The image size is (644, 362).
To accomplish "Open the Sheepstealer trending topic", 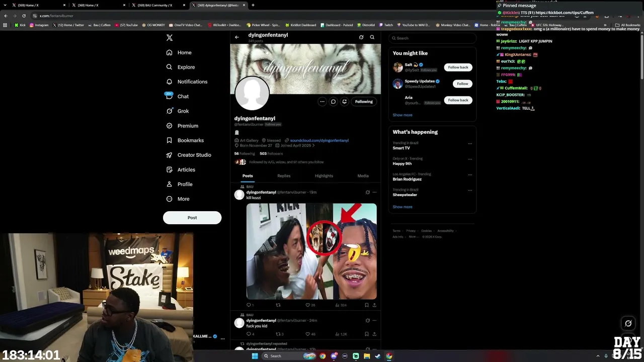I will pyautogui.click(x=405, y=195).
